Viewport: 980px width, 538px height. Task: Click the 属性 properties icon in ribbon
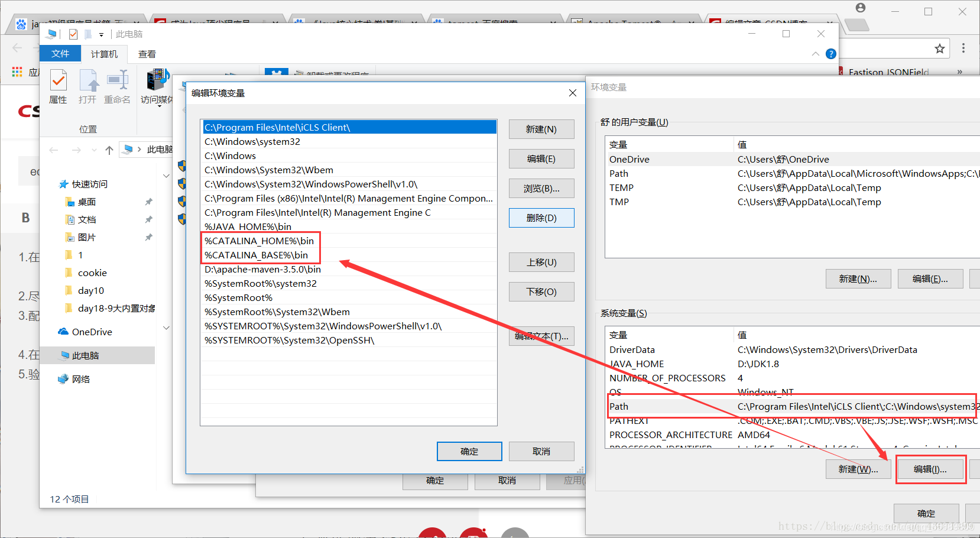[58, 87]
